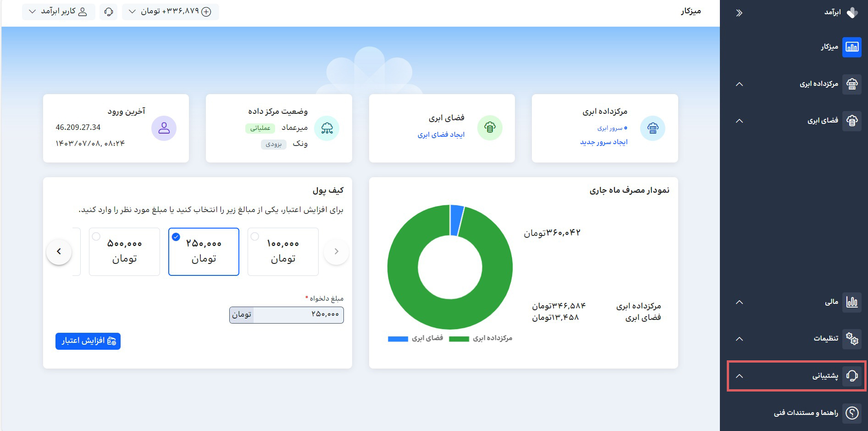Click the میرعماد datacenter name
Screen dimensions: 868x431
point(294,128)
